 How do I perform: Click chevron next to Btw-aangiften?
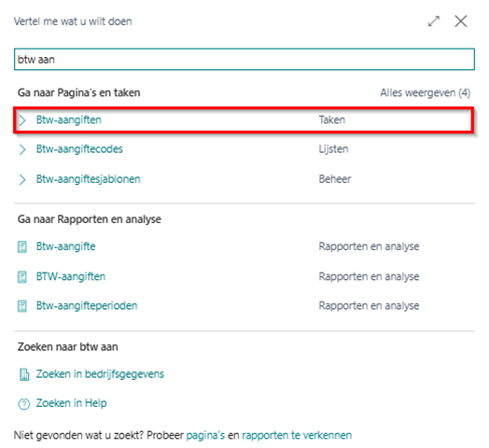click(22, 120)
